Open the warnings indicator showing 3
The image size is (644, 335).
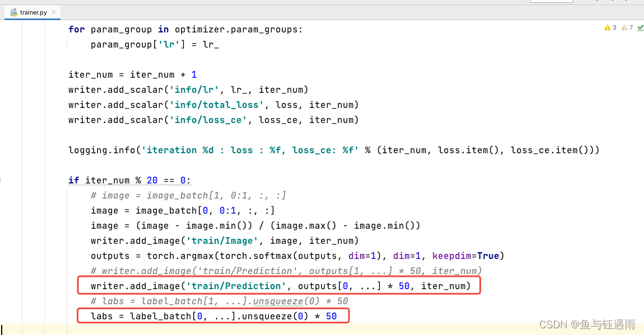point(610,27)
